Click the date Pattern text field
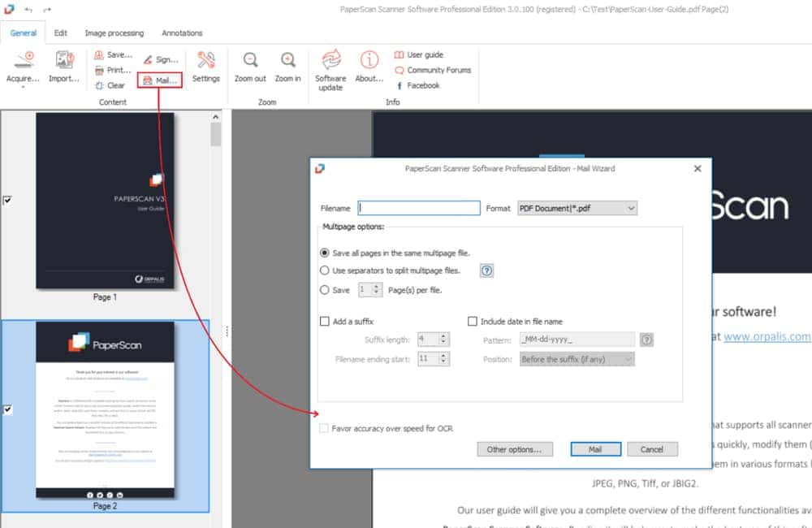812x528 pixels. (577, 340)
